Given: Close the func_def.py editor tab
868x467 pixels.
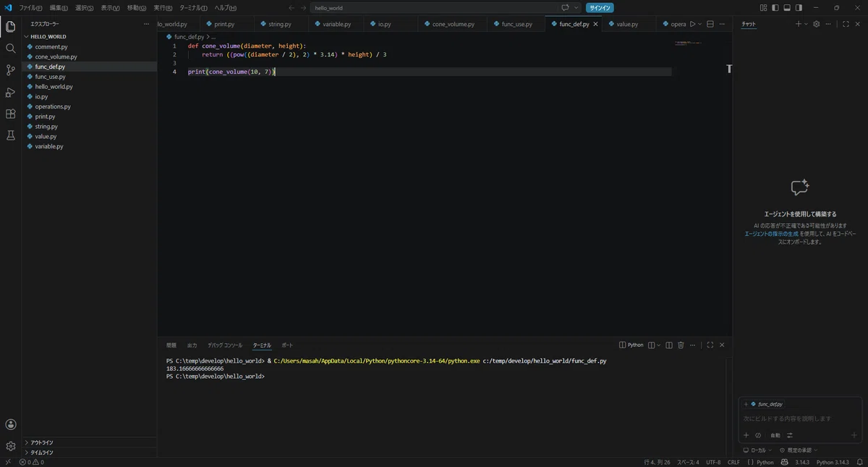Looking at the screenshot, I should (x=596, y=24).
